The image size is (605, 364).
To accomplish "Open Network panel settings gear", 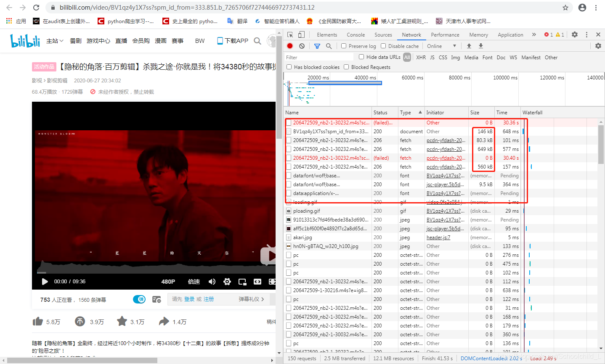I will (598, 46).
